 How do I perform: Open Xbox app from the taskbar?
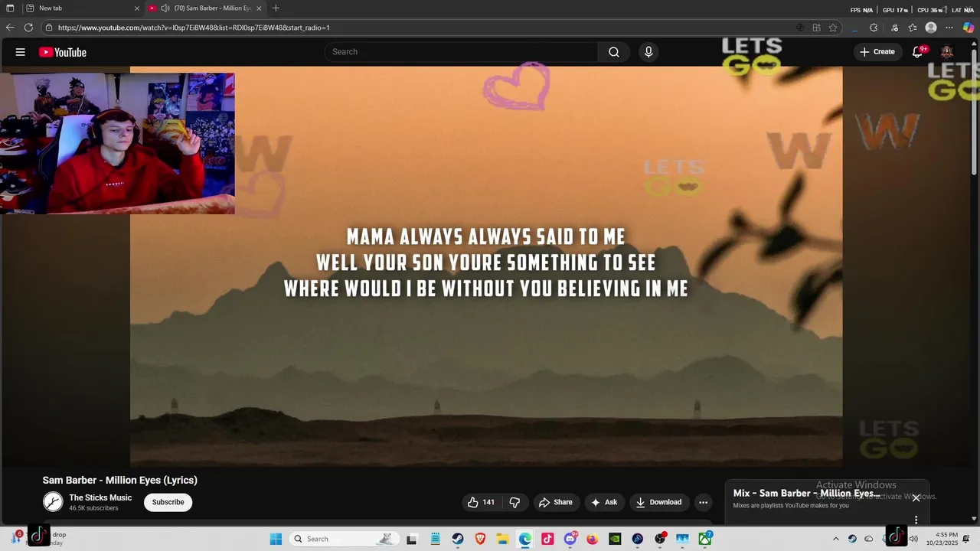[704, 539]
